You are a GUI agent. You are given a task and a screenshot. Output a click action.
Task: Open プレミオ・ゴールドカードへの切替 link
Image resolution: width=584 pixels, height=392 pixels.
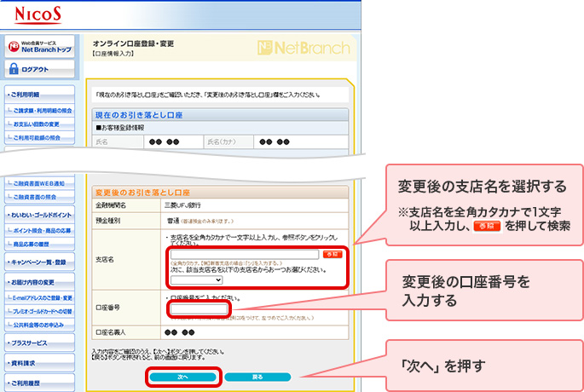click(x=39, y=311)
